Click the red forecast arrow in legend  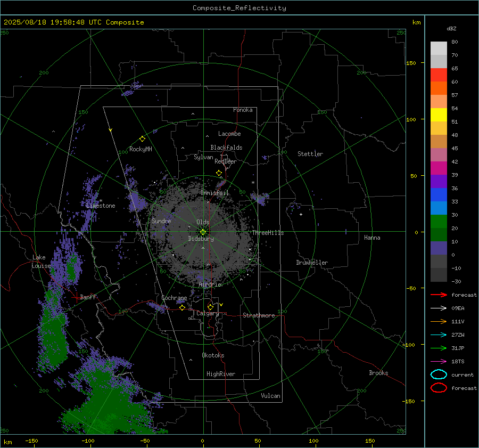pos(439,295)
